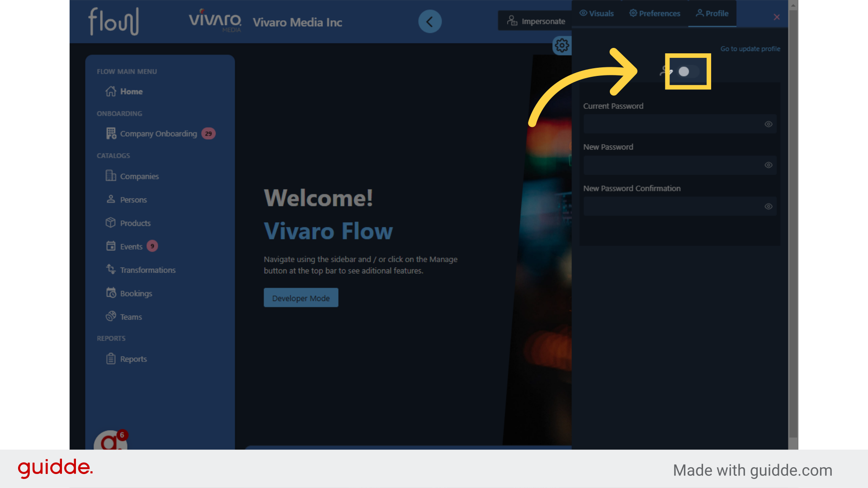Screen dimensions: 868x488
Task: Toggle the profile edit switch
Action: (688, 71)
